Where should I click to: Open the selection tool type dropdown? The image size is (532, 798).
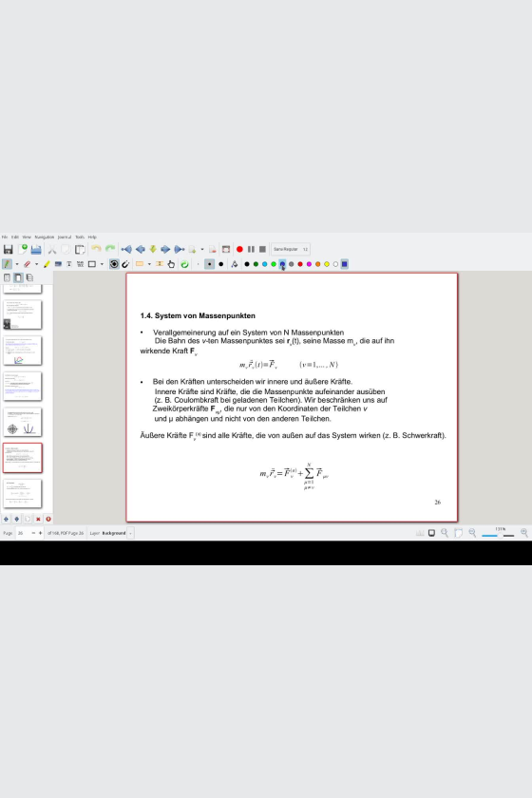click(x=149, y=264)
